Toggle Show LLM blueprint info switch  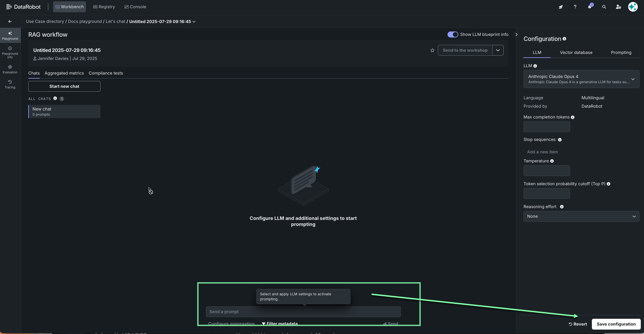point(453,34)
